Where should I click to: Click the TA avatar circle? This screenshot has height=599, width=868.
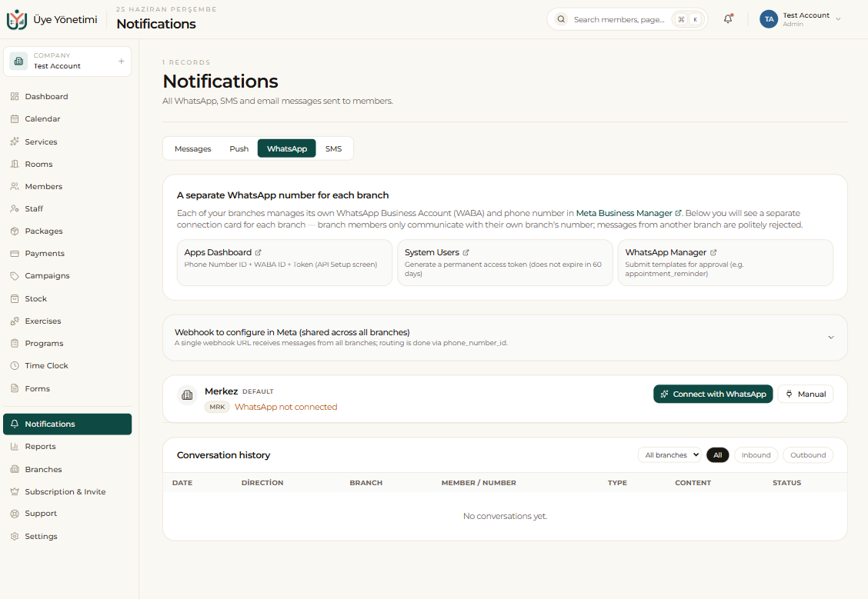769,19
